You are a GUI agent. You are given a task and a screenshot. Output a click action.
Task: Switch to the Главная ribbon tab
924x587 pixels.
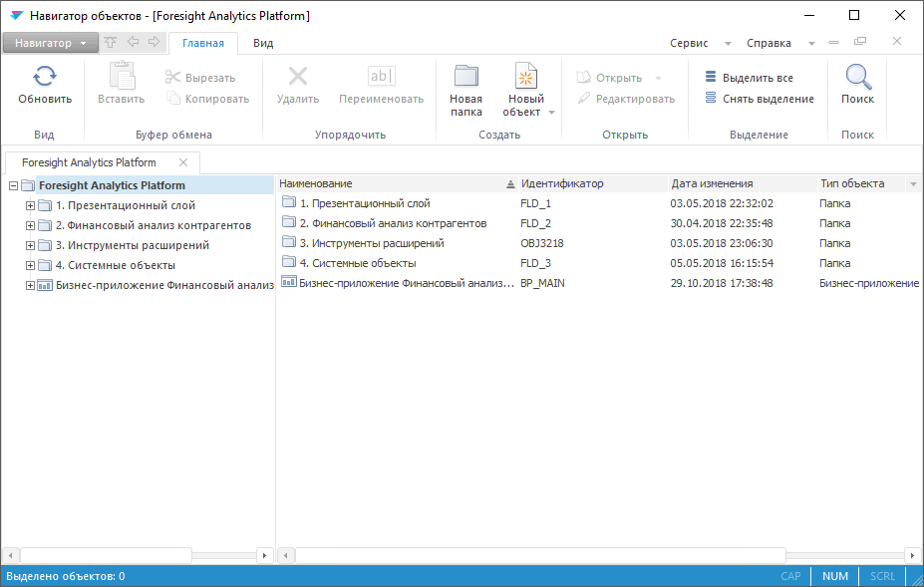point(203,43)
